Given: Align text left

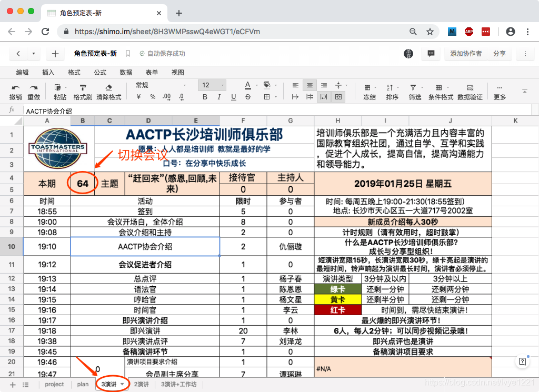Looking at the screenshot, I should tap(295, 85).
